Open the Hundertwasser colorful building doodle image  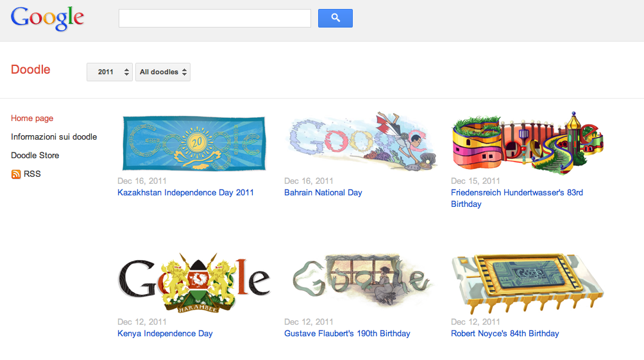click(x=528, y=143)
